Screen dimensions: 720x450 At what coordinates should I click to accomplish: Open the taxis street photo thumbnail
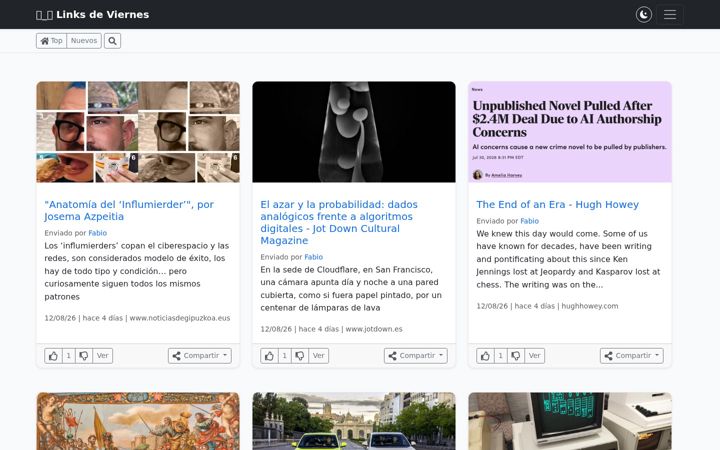click(x=354, y=421)
